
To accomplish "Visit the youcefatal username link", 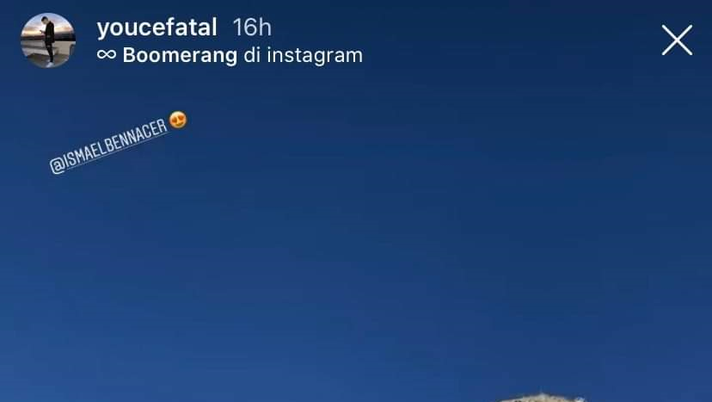I will 157,27.
